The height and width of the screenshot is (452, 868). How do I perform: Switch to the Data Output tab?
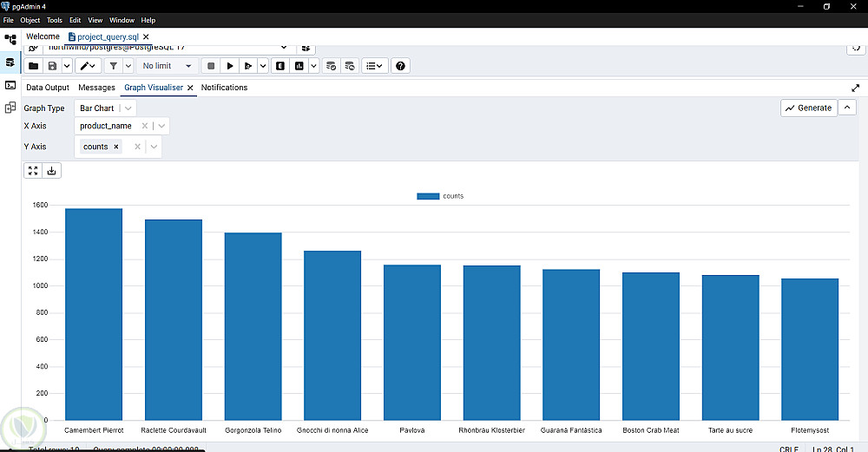(x=48, y=88)
